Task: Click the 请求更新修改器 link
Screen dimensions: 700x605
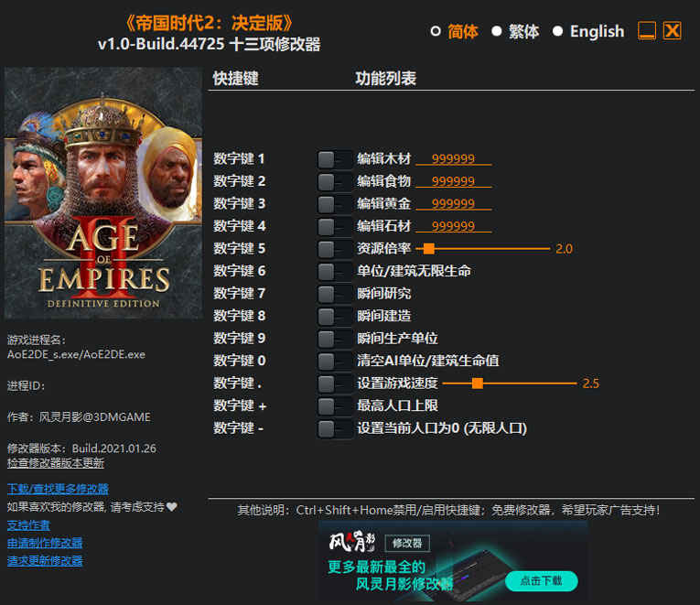Action: coord(45,561)
